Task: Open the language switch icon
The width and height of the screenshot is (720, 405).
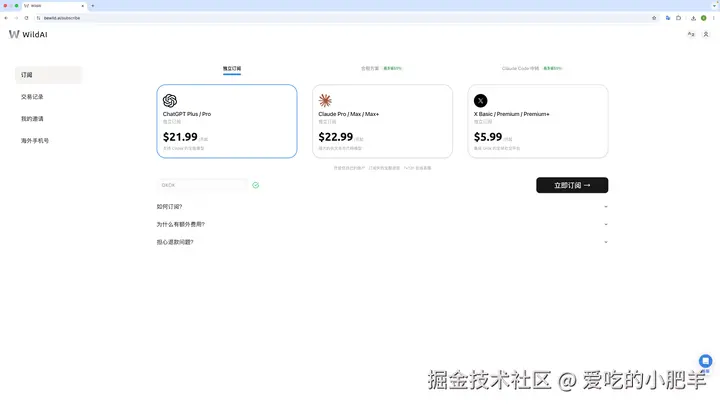Action: [x=691, y=34]
